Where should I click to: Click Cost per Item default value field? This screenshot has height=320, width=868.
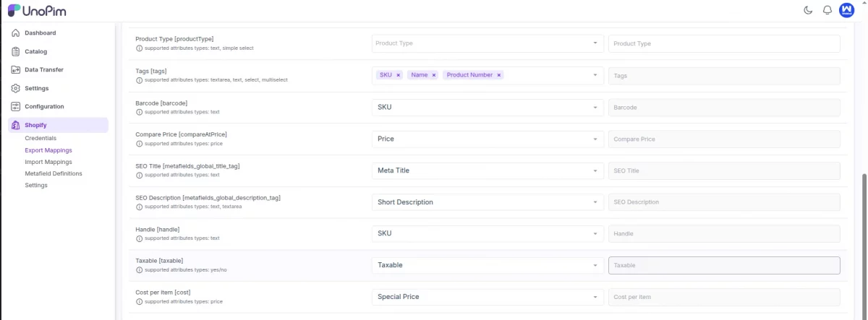pyautogui.click(x=724, y=297)
